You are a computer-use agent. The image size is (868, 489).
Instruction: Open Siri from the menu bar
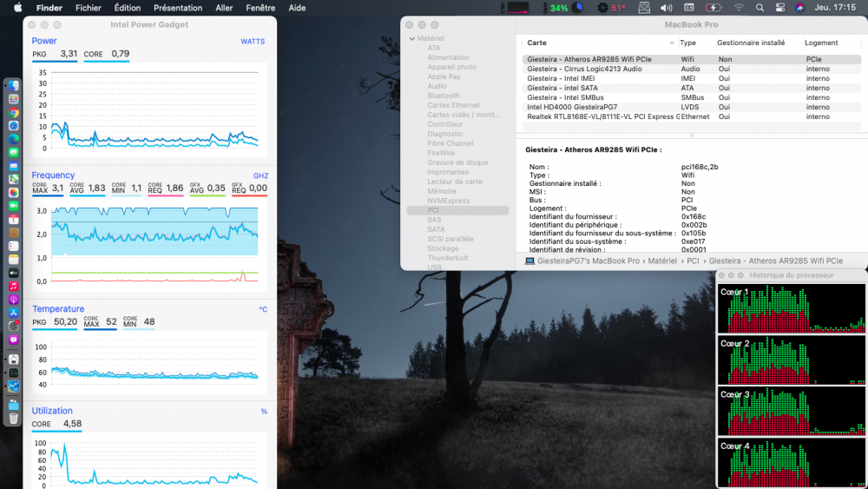tap(800, 8)
